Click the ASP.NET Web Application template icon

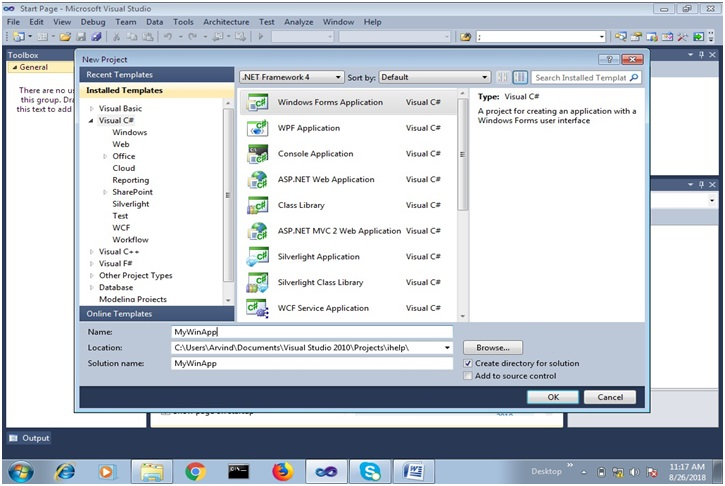[x=258, y=179]
